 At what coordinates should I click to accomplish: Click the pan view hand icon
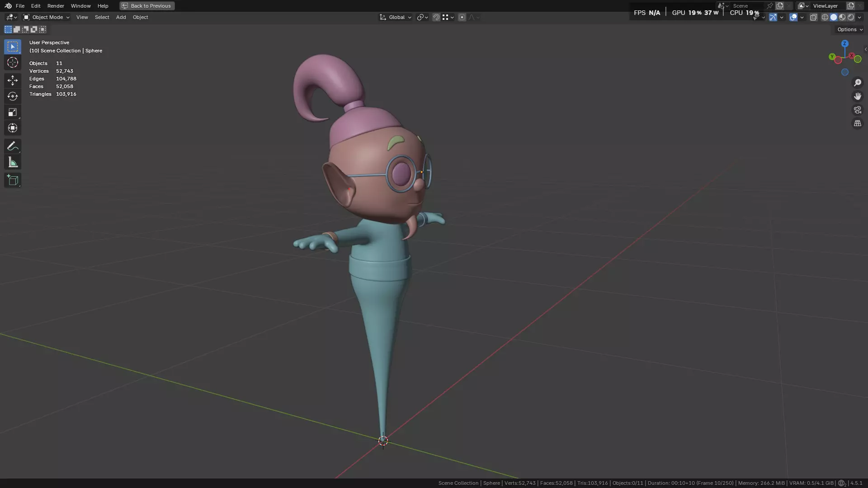858,96
